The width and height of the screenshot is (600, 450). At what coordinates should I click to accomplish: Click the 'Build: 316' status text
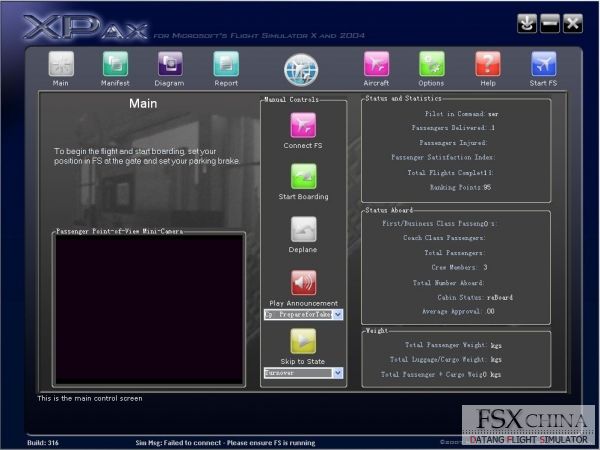(x=43, y=443)
